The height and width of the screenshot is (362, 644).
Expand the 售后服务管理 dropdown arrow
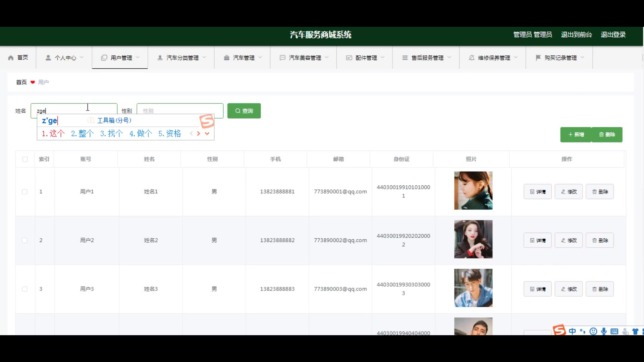tap(449, 57)
